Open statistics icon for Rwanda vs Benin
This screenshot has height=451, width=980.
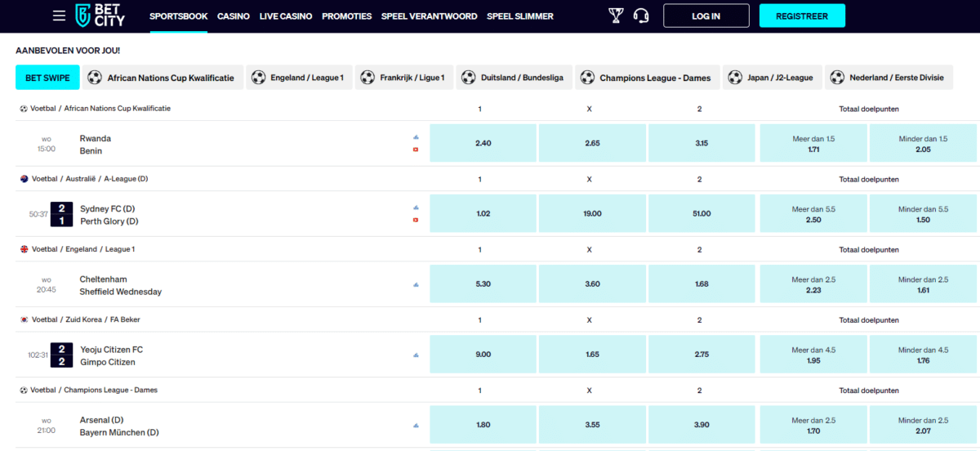[416, 137]
